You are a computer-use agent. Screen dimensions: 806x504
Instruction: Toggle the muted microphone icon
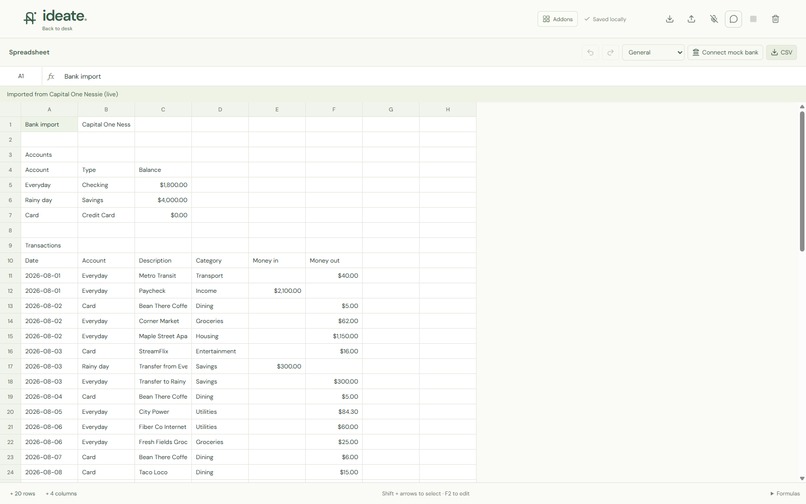[x=713, y=19]
